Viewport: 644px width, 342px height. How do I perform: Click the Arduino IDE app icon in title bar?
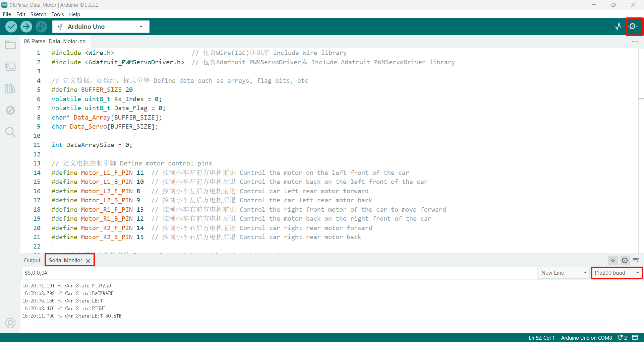point(4,5)
